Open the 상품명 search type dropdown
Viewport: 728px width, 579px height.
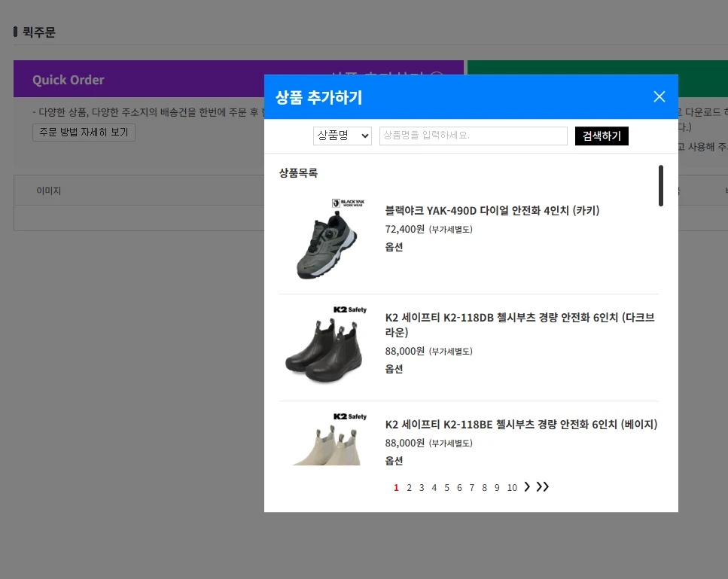point(343,136)
